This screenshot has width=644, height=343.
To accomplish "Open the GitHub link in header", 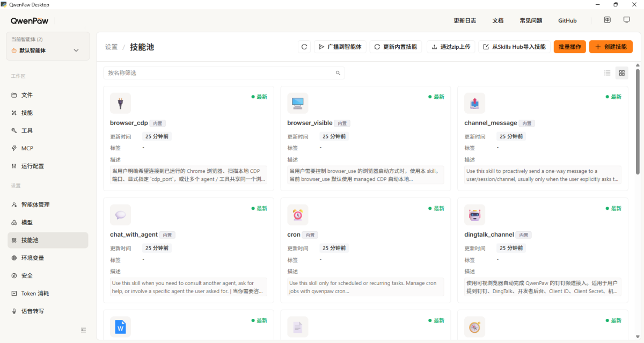I will pos(567,20).
